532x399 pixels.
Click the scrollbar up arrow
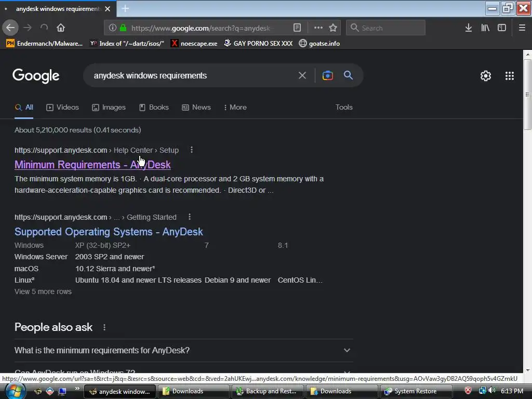pyautogui.click(x=527, y=54)
